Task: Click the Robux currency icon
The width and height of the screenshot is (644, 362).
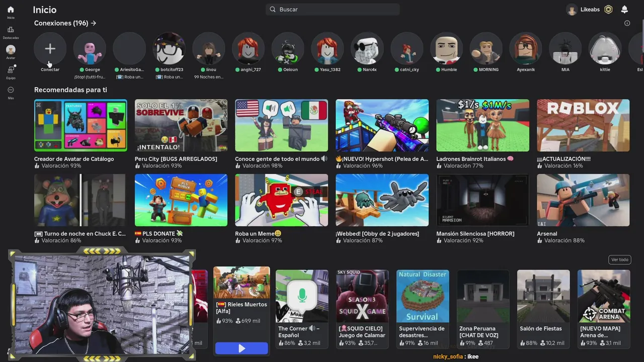Action: click(608, 10)
